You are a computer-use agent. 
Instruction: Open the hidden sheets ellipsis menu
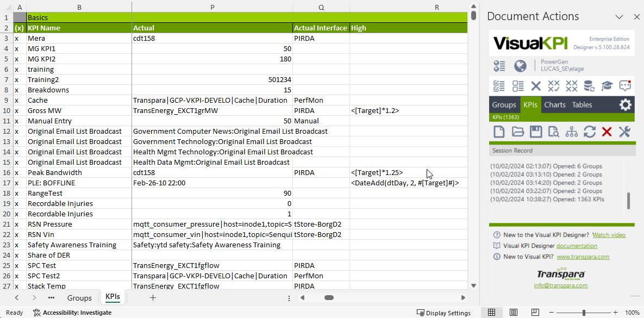point(51,298)
